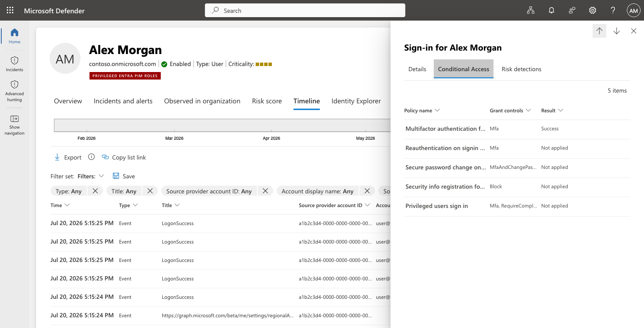The width and height of the screenshot is (644, 328).
Task: Open the Type: Any filter pill
Action: (69, 191)
